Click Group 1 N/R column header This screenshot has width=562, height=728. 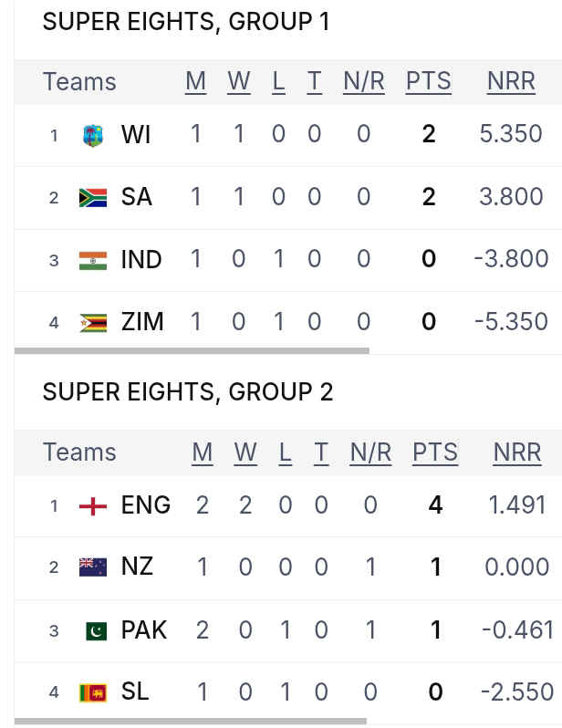pos(364,82)
